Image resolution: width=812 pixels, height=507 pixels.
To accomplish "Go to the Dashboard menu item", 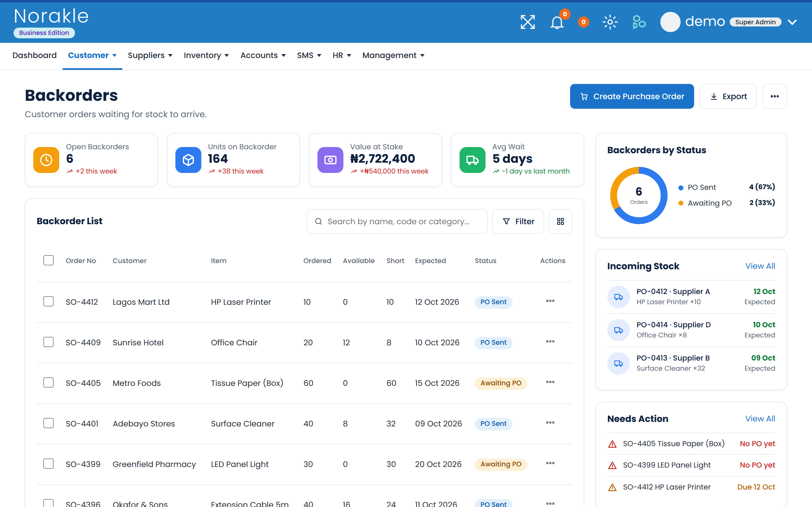I will pos(35,55).
